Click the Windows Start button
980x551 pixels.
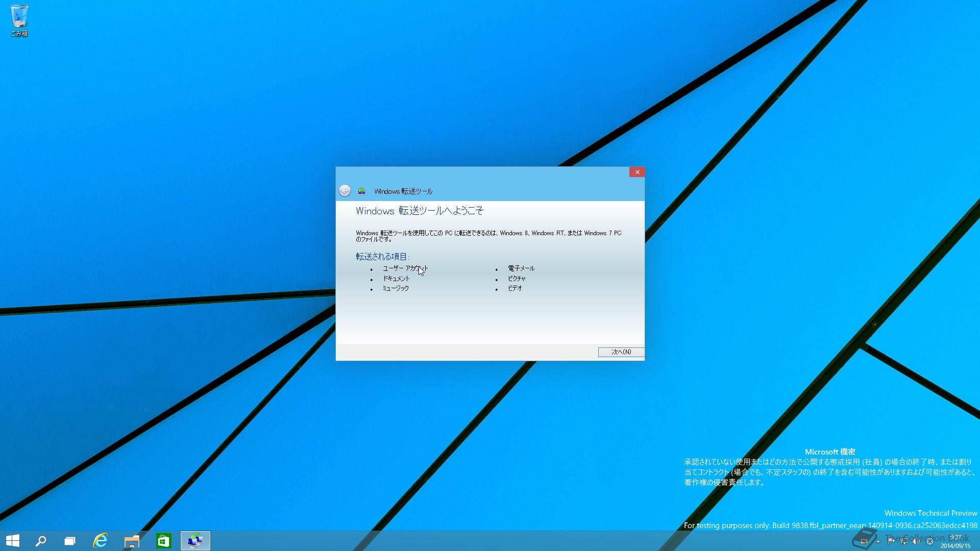coord(12,541)
